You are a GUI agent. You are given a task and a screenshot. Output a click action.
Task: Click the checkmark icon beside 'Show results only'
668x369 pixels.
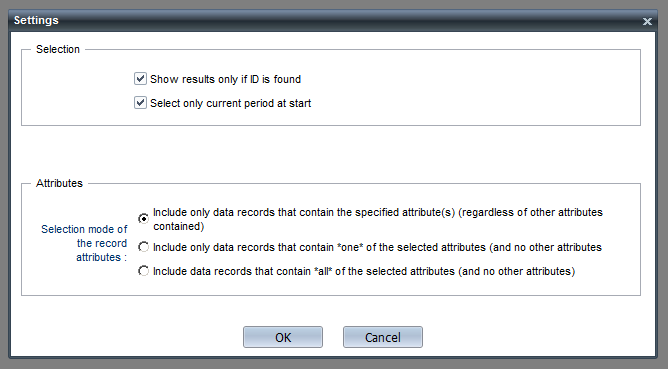pos(141,79)
